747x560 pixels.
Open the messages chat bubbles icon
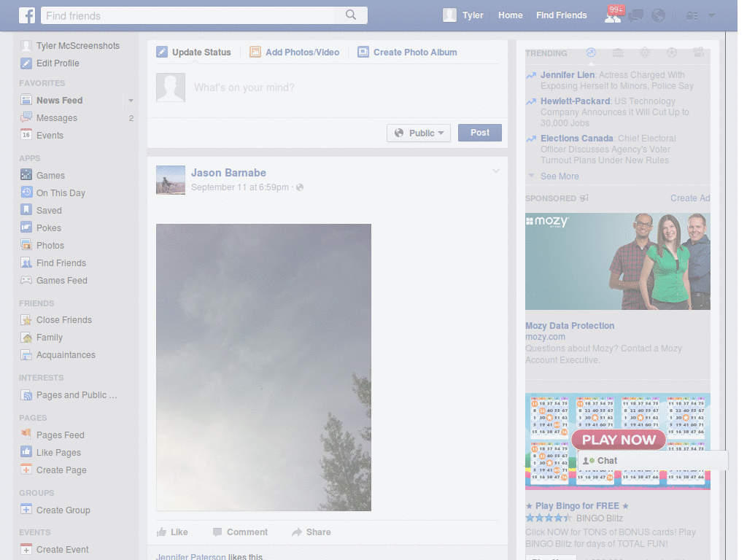tap(635, 16)
